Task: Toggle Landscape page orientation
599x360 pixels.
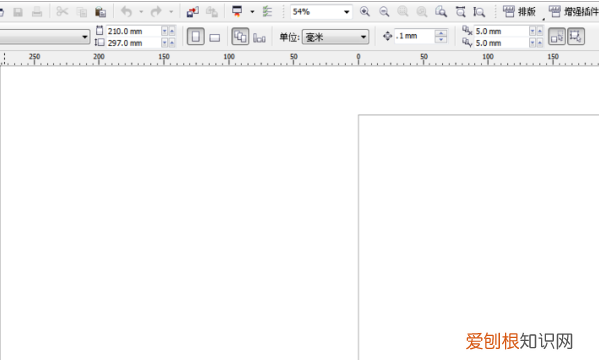Action: point(215,37)
